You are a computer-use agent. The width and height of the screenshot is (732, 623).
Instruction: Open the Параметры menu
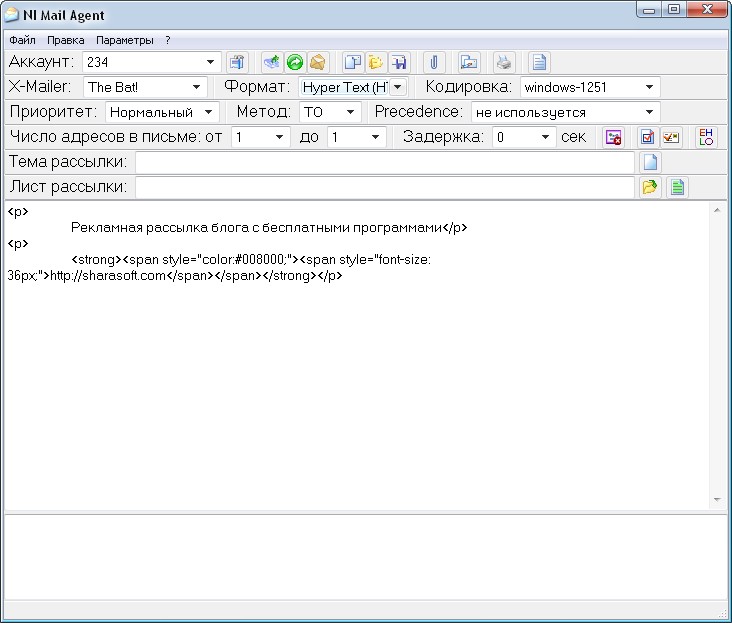coord(125,40)
